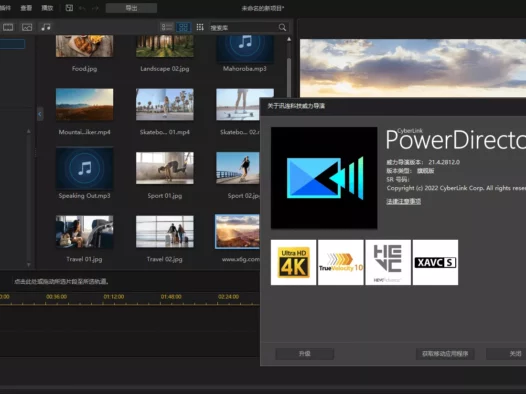Show only video media filter icon

point(8,27)
